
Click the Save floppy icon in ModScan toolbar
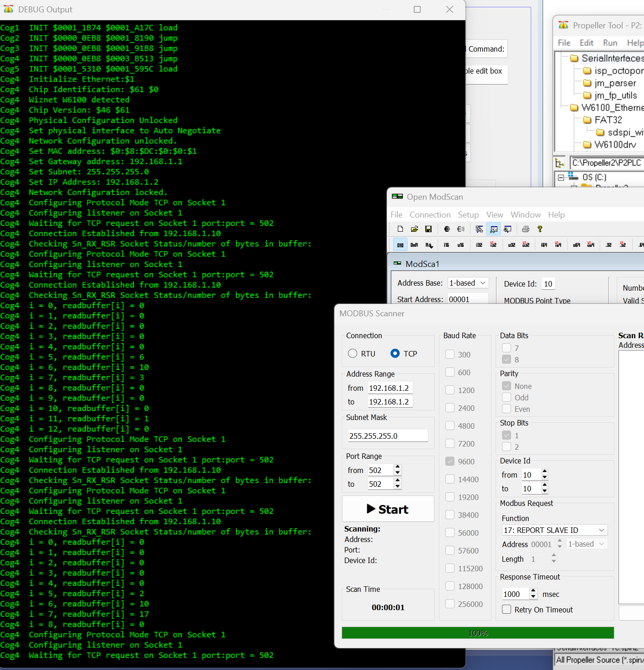coord(428,229)
